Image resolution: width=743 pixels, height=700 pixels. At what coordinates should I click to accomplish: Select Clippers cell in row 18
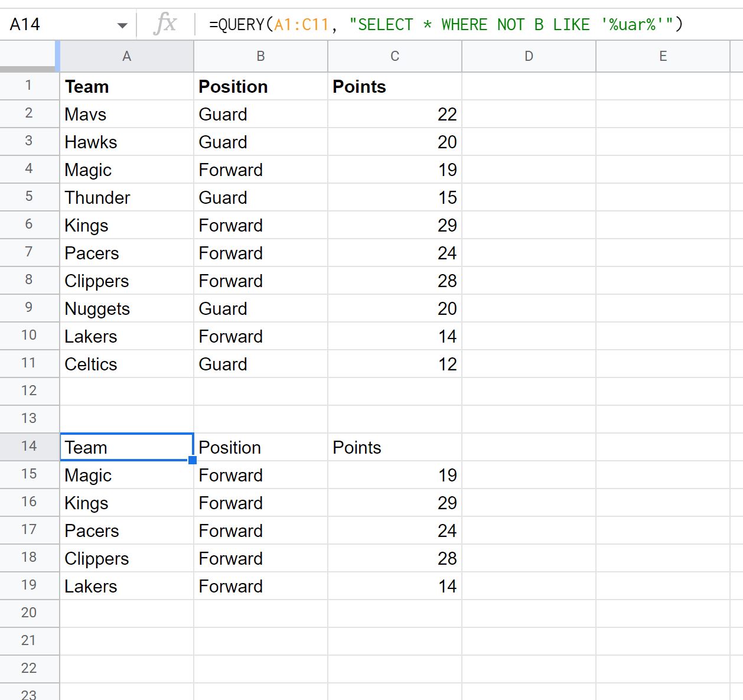click(x=127, y=558)
